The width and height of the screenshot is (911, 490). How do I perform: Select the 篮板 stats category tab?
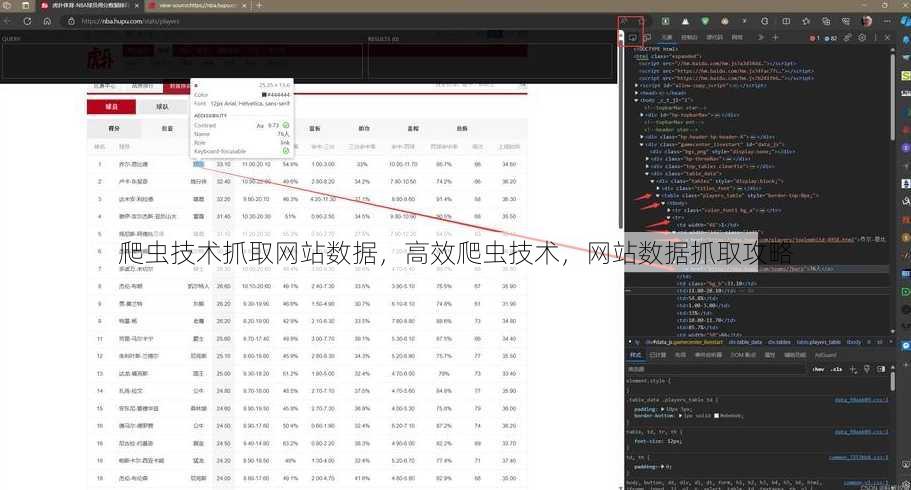(315, 128)
